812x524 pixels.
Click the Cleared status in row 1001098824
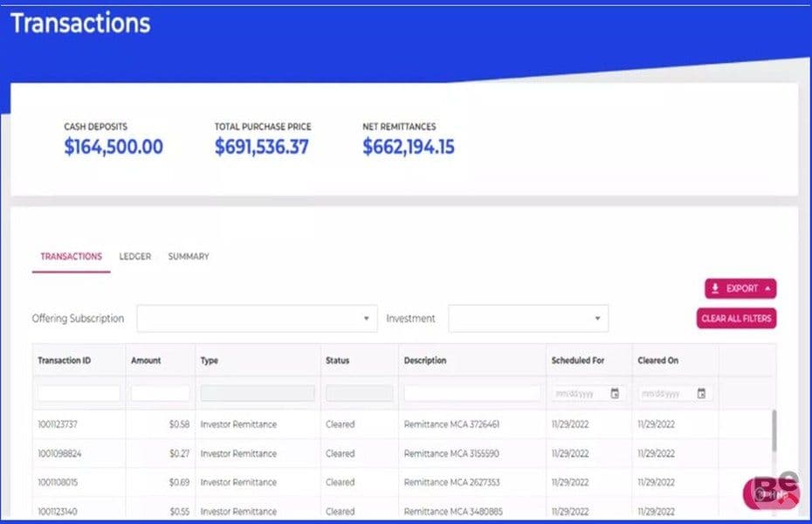coord(341,453)
